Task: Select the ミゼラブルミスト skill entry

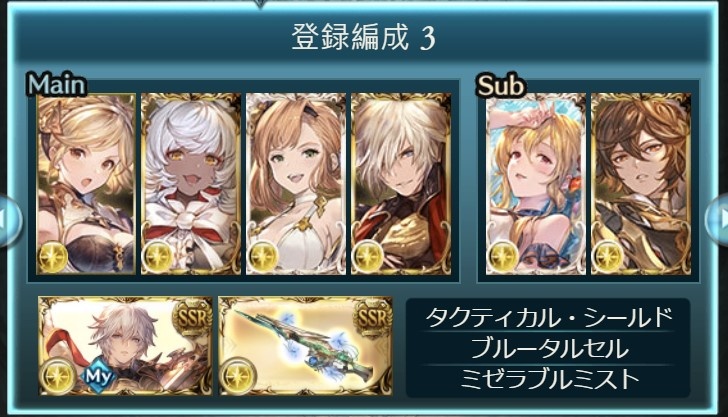Action: click(x=548, y=379)
